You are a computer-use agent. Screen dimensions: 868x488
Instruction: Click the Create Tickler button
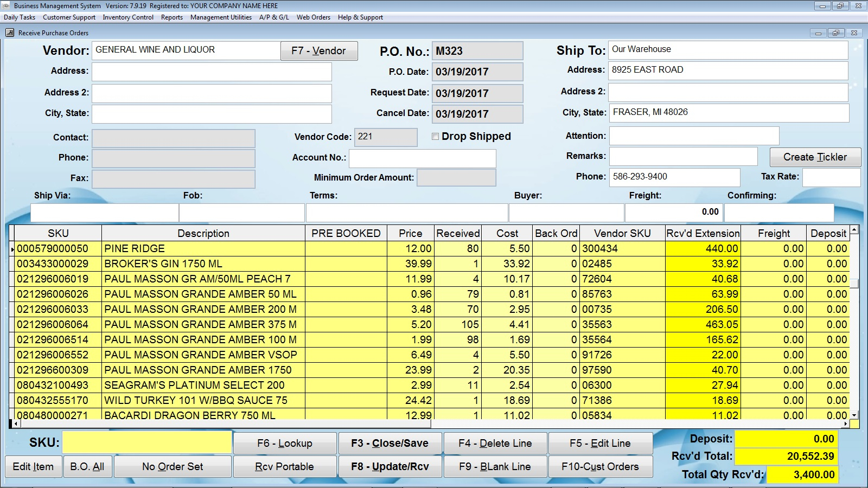pos(815,157)
